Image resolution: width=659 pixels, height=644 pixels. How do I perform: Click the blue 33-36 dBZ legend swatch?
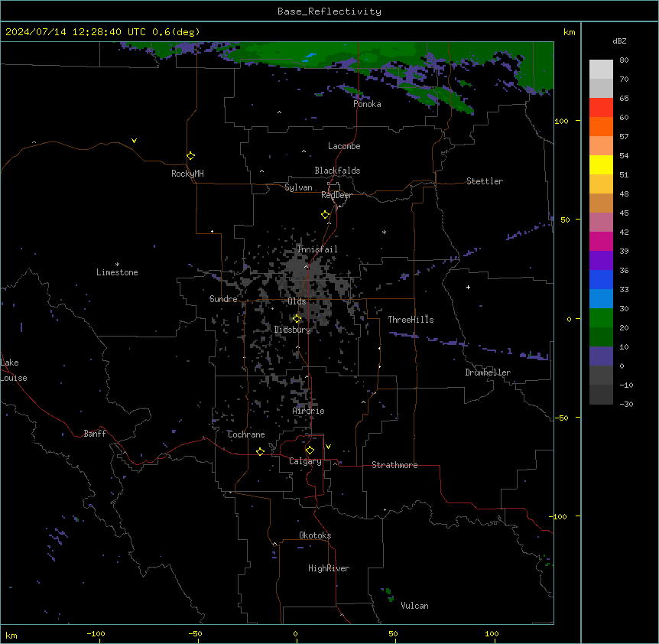coord(601,279)
